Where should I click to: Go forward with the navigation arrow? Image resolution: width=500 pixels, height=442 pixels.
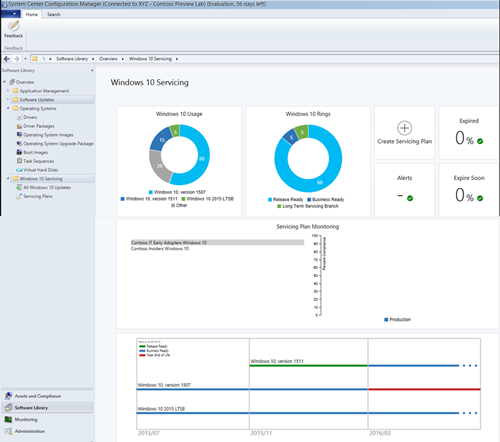tap(17, 59)
